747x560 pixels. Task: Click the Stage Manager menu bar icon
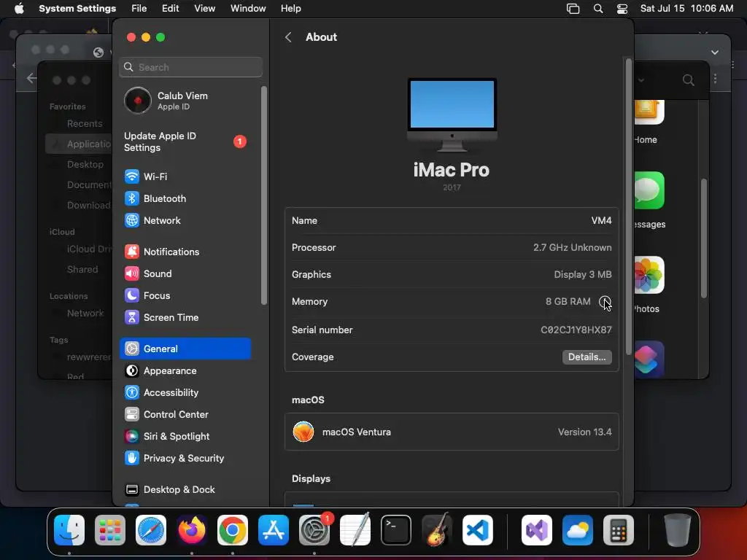click(573, 8)
